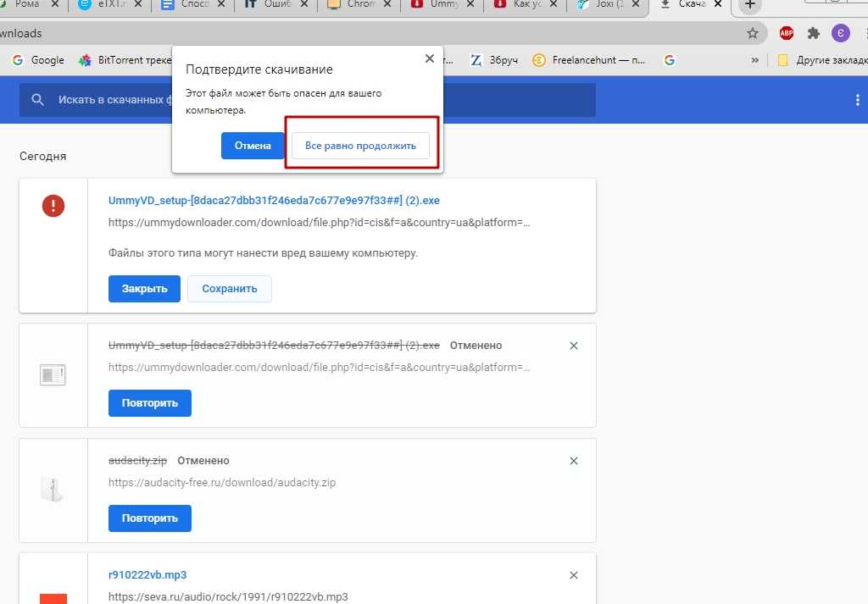
Task: Expand hidden bookmarks with double chevron
Action: [x=755, y=60]
